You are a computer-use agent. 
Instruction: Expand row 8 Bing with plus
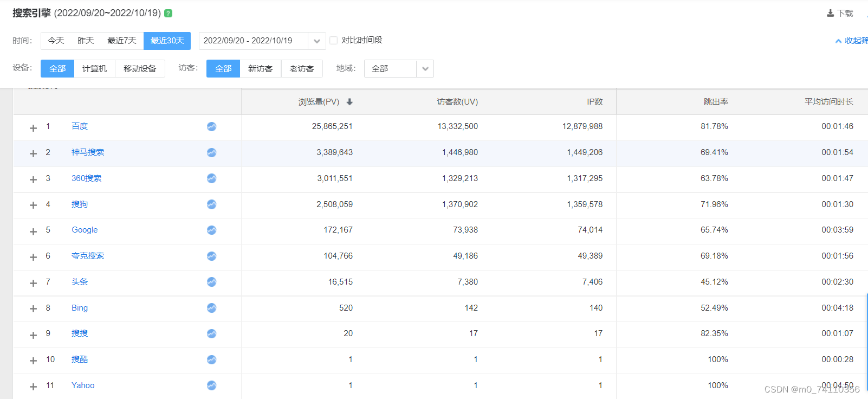point(33,308)
